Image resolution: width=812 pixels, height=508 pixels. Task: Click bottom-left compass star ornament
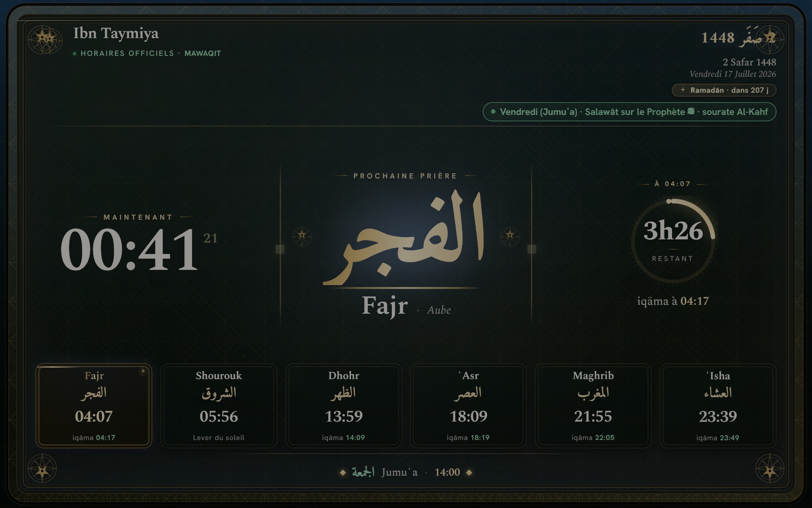(42, 468)
